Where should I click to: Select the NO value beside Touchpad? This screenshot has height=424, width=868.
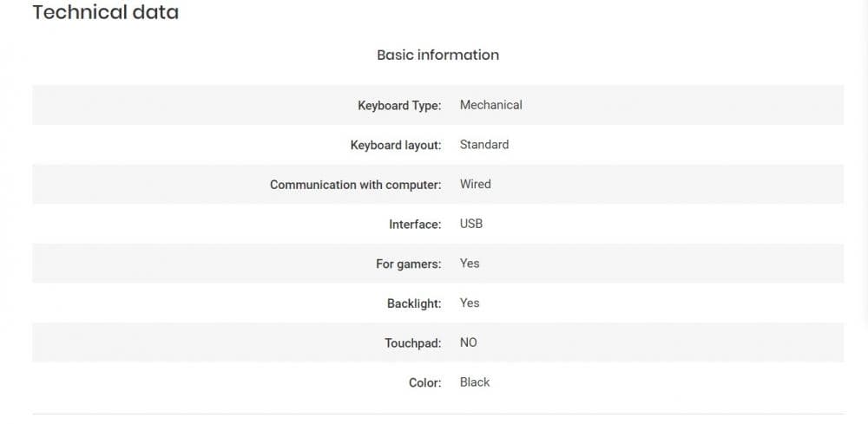[x=468, y=342]
